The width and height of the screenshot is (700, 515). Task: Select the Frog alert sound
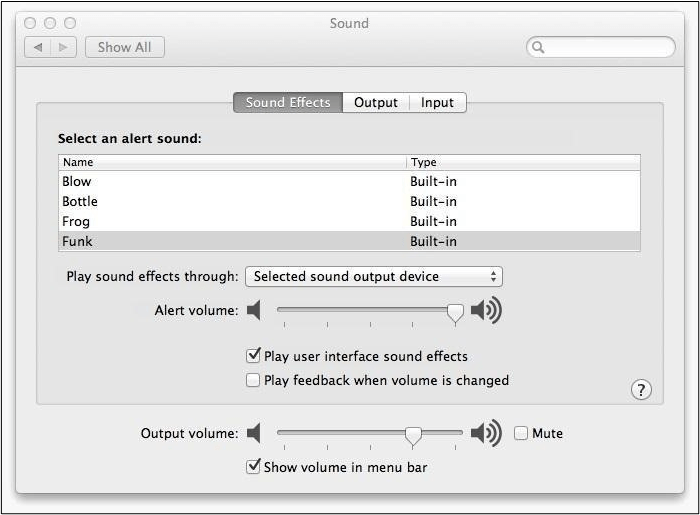tap(350, 221)
